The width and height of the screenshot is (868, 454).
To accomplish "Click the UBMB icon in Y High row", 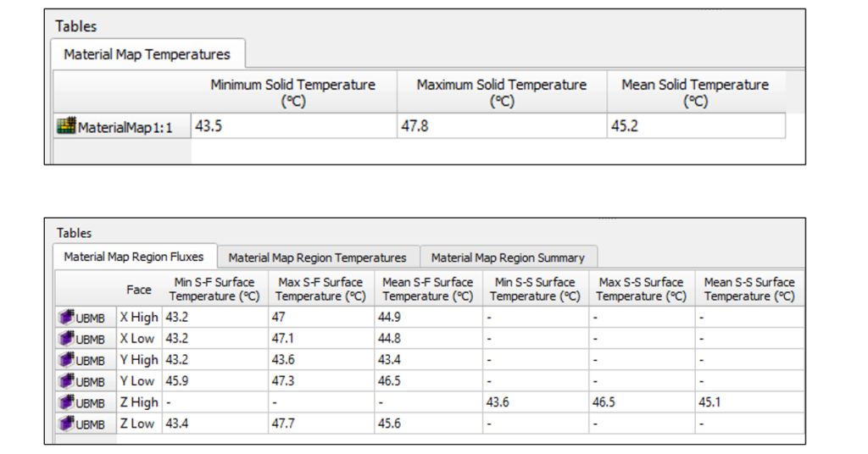I will pyautogui.click(x=66, y=359).
